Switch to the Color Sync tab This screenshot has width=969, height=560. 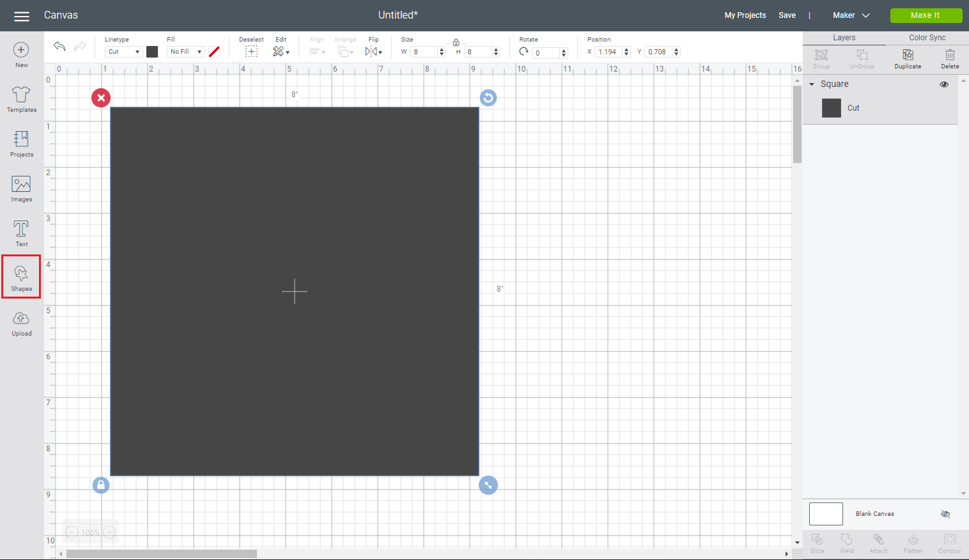[x=927, y=37]
